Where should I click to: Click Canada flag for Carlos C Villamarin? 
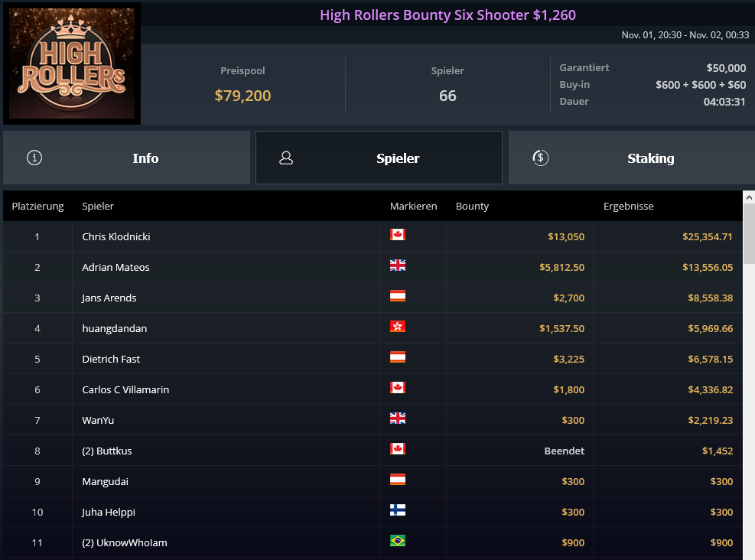click(x=398, y=388)
